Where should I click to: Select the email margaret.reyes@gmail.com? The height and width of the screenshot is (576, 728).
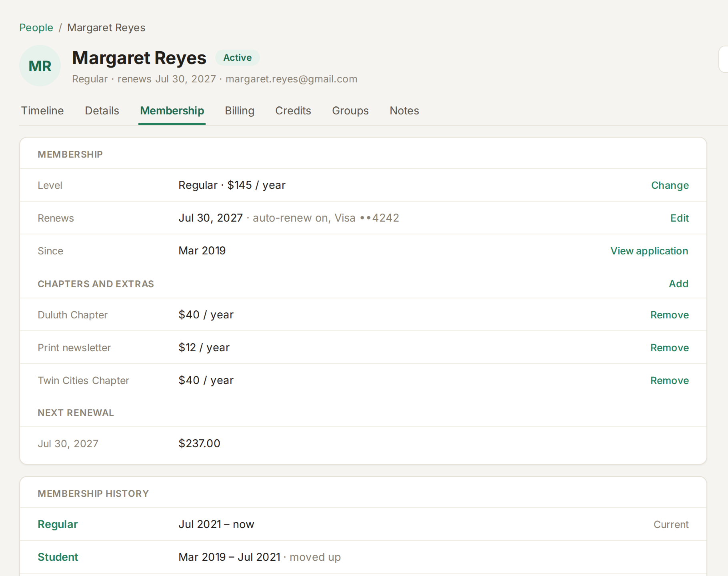coord(292,79)
